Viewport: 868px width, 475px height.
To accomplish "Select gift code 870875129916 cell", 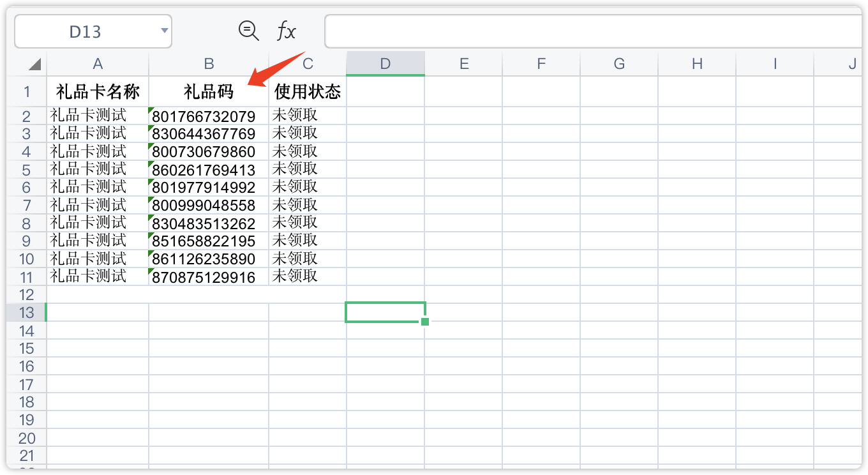I will 204,277.
